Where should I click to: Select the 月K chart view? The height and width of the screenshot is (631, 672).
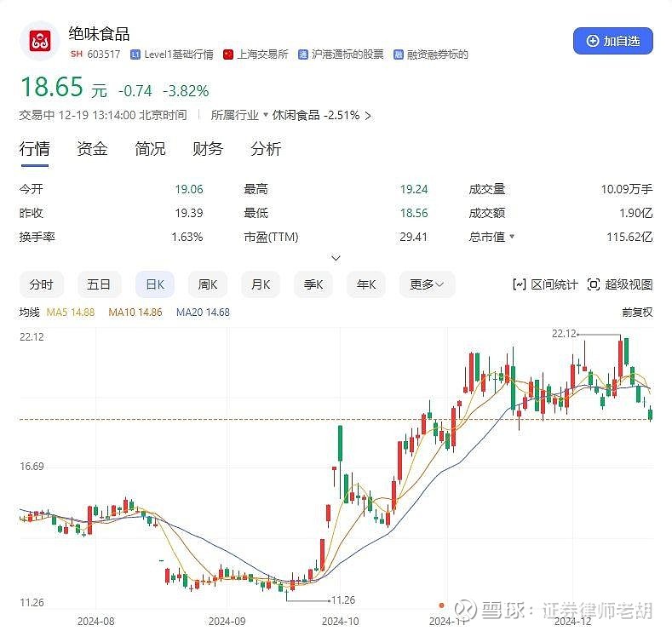pyautogui.click(x=261, y=284)
